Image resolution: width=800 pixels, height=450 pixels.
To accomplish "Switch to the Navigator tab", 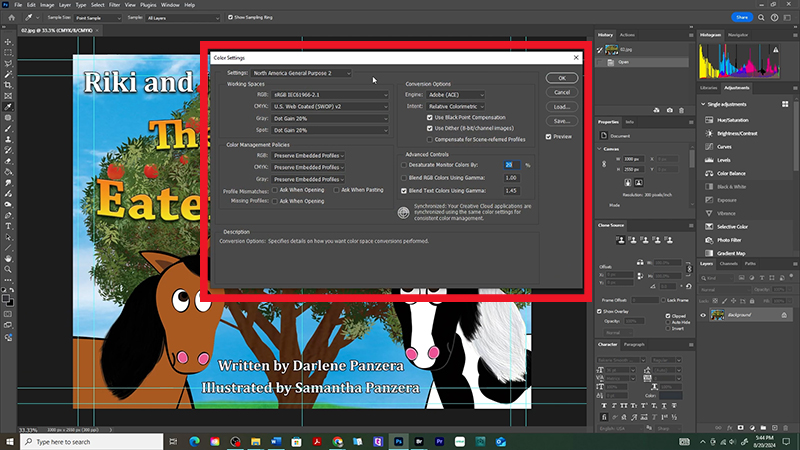I will pos(738,35).
